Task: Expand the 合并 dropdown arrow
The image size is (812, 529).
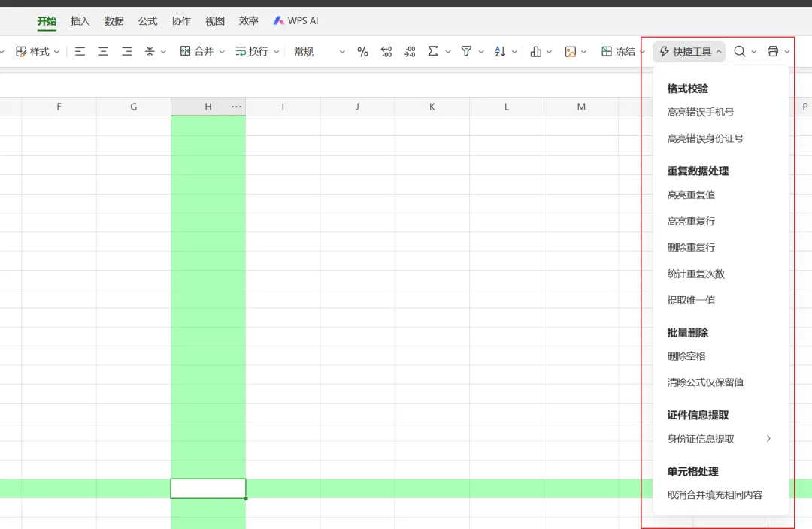Action: (x=222, y=52)
